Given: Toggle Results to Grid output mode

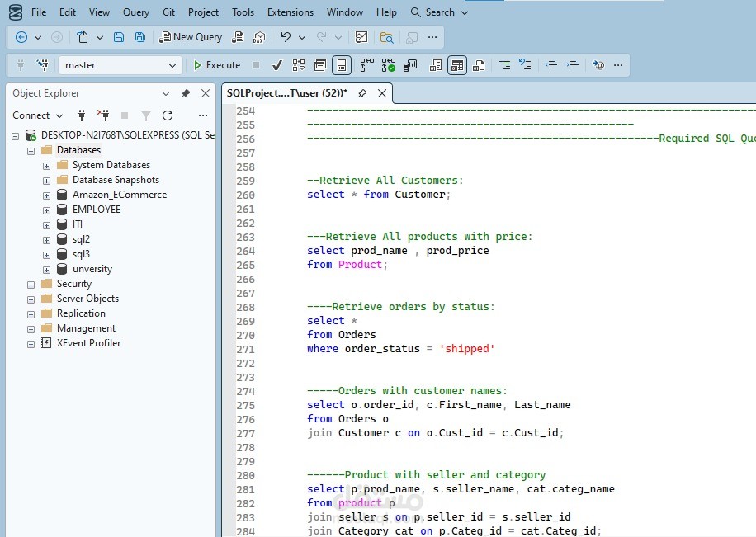Looking at the screenshot, I should 457,65.
